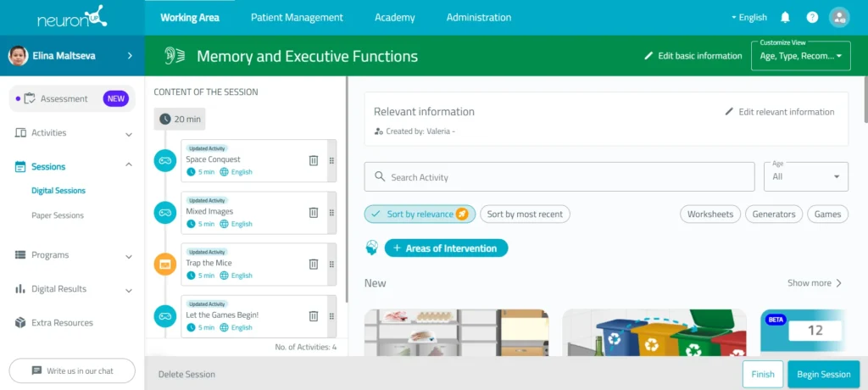Click the brain icon beside Areas of Intervention
The height and width of the screenshot is (390, 868).
point(372,248)
